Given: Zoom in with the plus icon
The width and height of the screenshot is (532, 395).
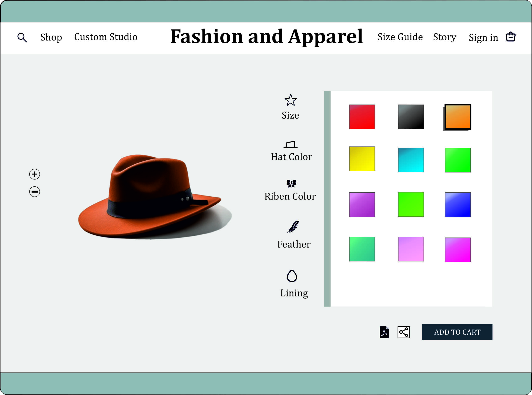Looking at the screenshot, I should click(35, 174).
